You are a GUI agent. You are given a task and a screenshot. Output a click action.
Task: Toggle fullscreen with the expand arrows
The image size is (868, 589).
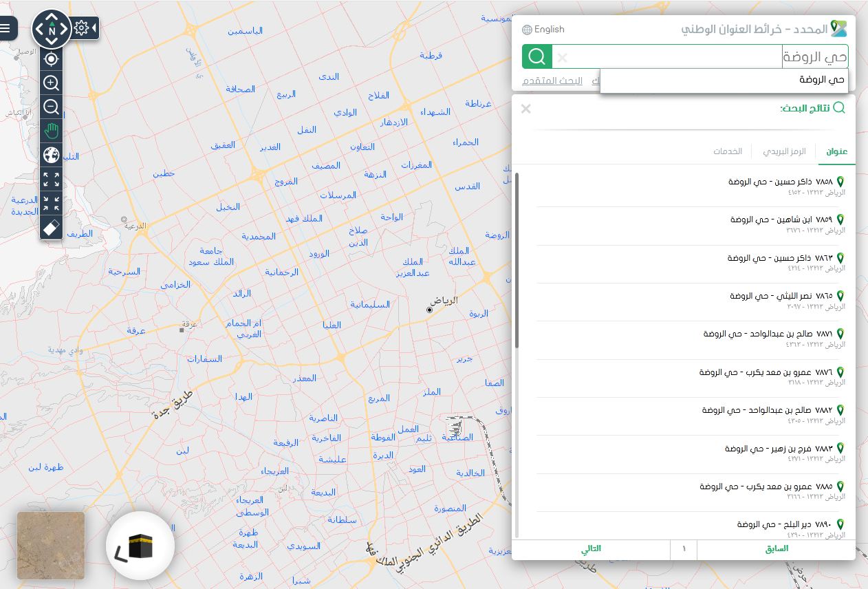tap(50, 180)
